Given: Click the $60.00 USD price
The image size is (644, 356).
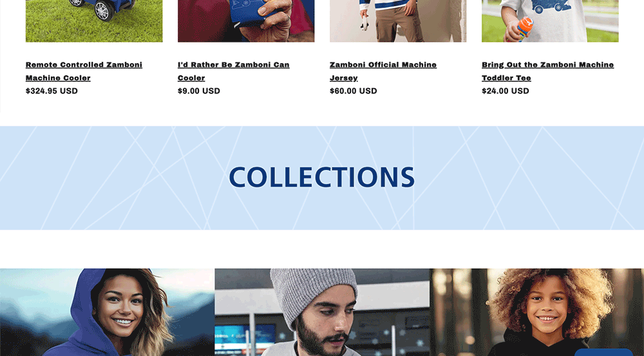Looking at the screenshot, I should 353,91.
